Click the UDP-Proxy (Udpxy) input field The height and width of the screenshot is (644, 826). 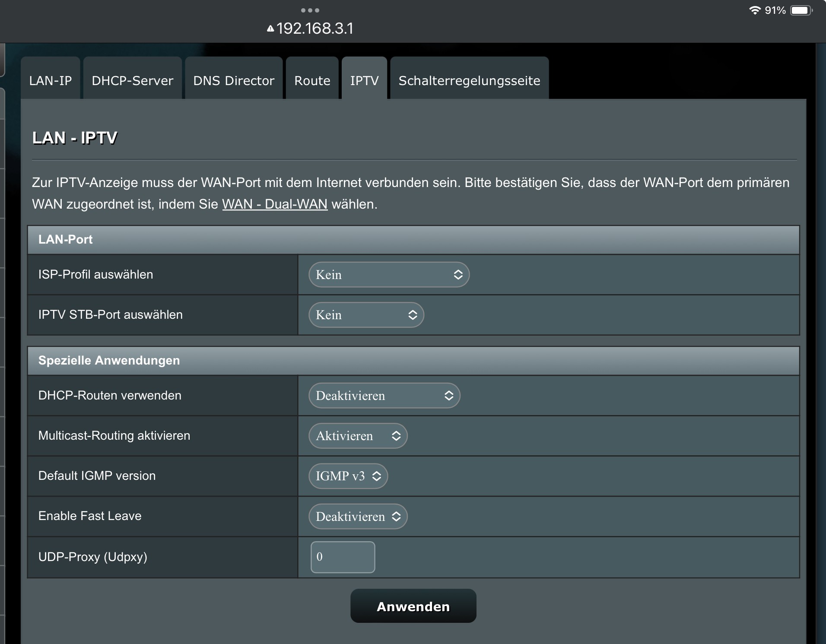(343, 557)
